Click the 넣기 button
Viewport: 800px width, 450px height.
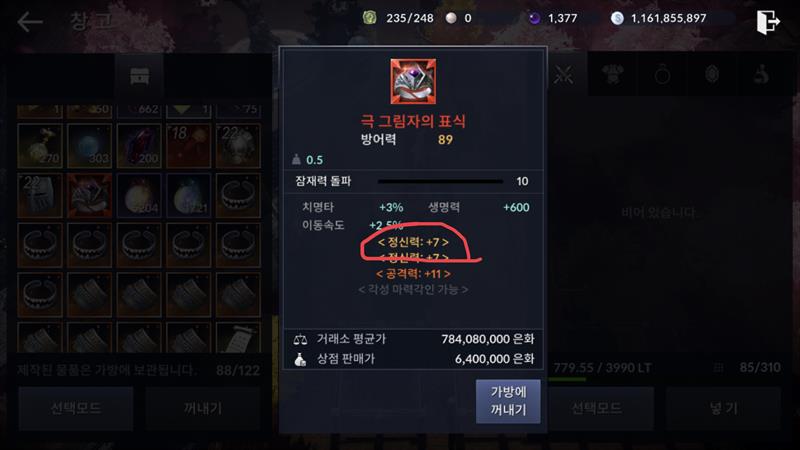(723, 408)
